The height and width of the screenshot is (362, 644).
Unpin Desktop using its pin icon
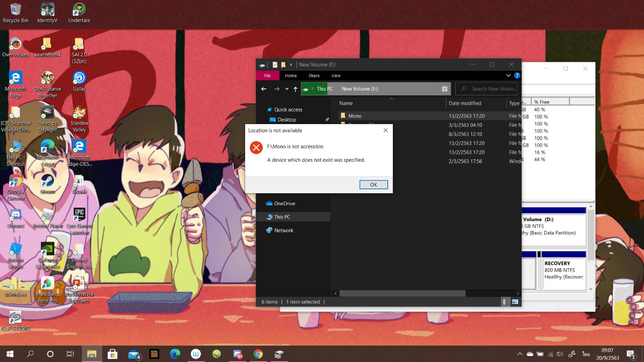click(x=327, y=120)
